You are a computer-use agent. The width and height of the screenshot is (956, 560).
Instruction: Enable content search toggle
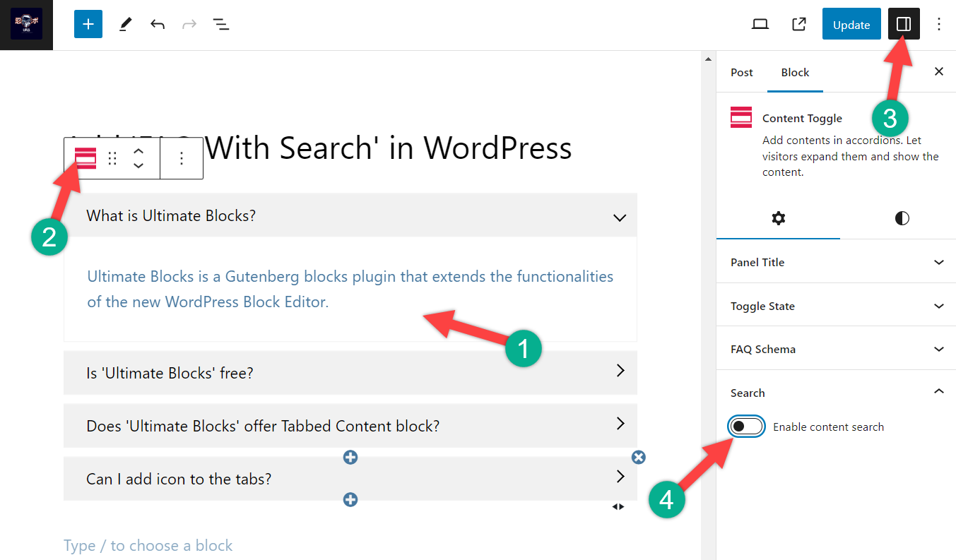pos(747,427)
